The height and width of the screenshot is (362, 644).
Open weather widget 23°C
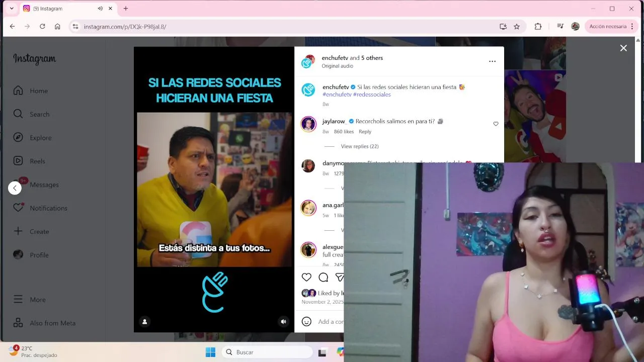[33, 351]
